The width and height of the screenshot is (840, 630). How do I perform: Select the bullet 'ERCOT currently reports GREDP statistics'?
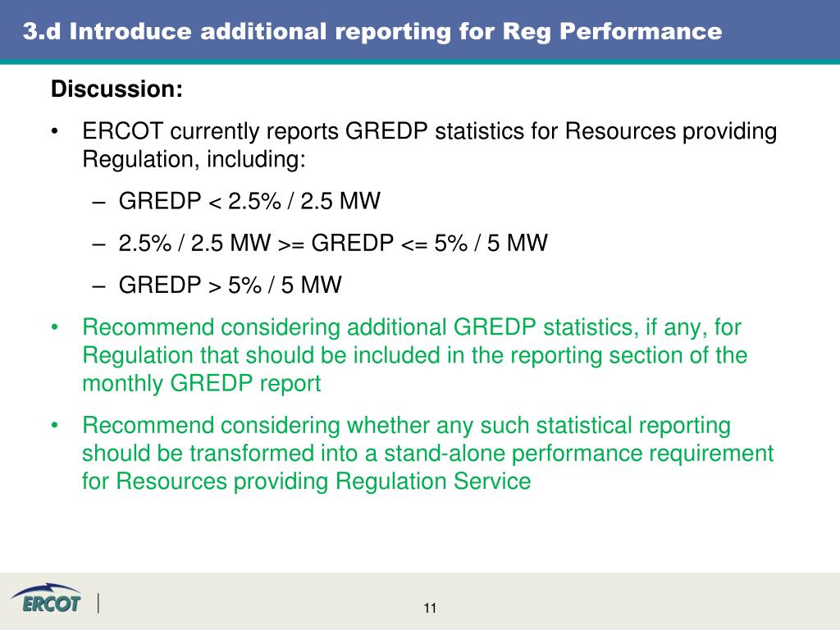point(429,145)
